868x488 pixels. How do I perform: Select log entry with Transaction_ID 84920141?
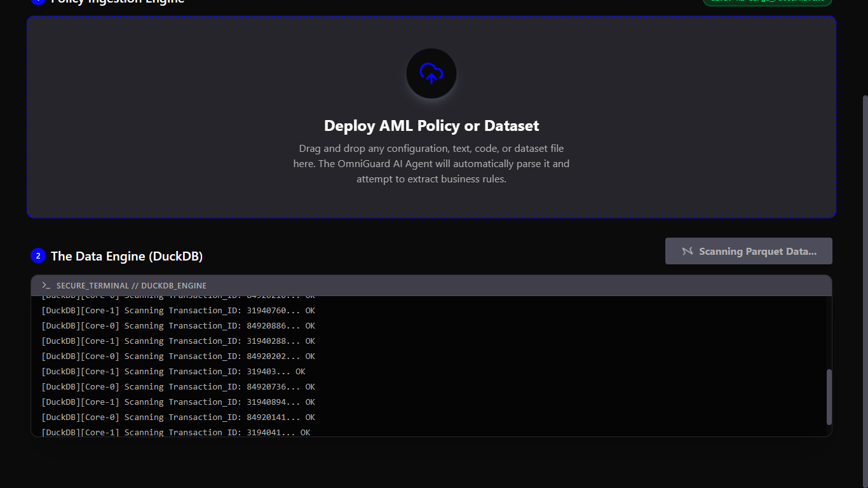[x=178, y=417]
